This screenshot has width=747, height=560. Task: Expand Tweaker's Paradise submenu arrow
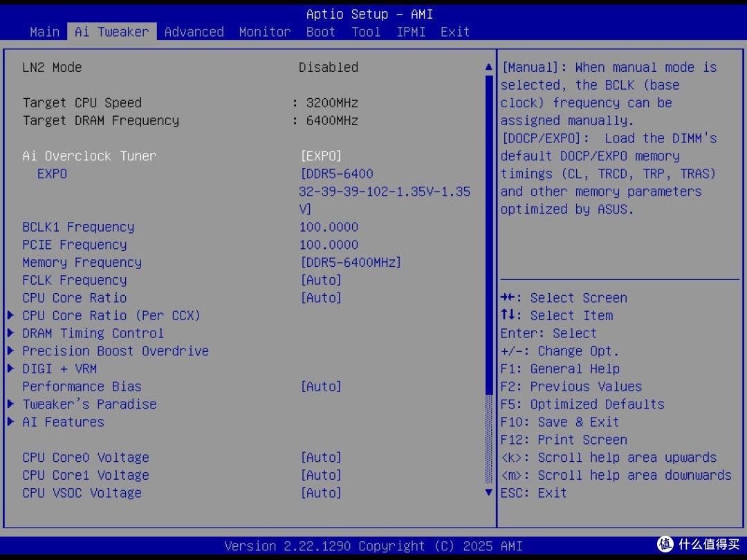pos(10,404)
